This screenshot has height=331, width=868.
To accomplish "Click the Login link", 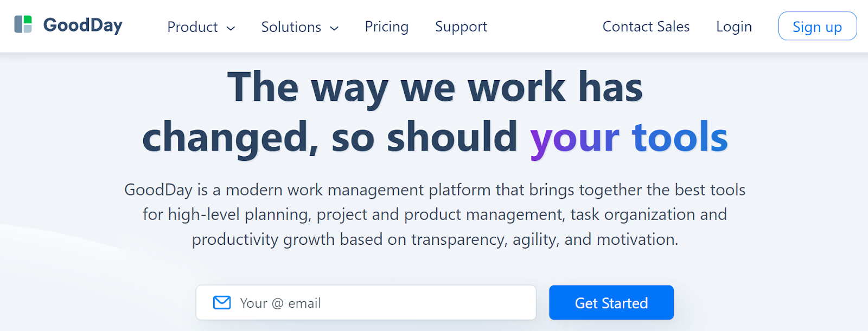I will click(x=734, y=27).
